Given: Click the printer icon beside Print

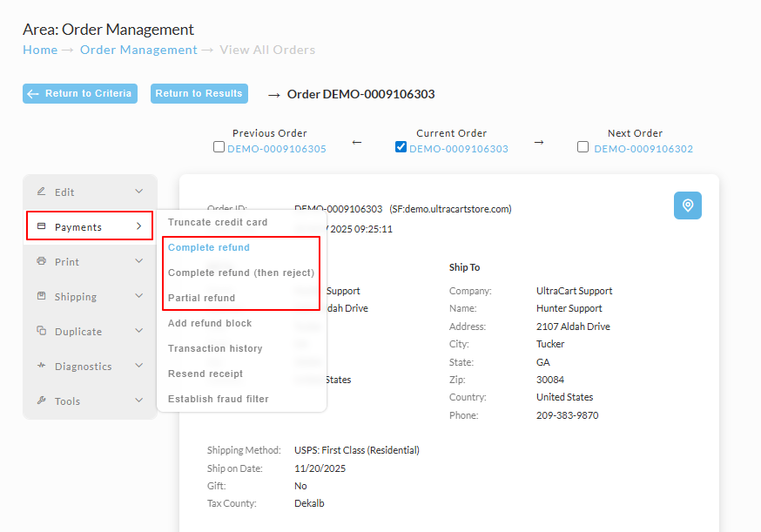Looking at the screenshot, I should (x=41, y=261).
